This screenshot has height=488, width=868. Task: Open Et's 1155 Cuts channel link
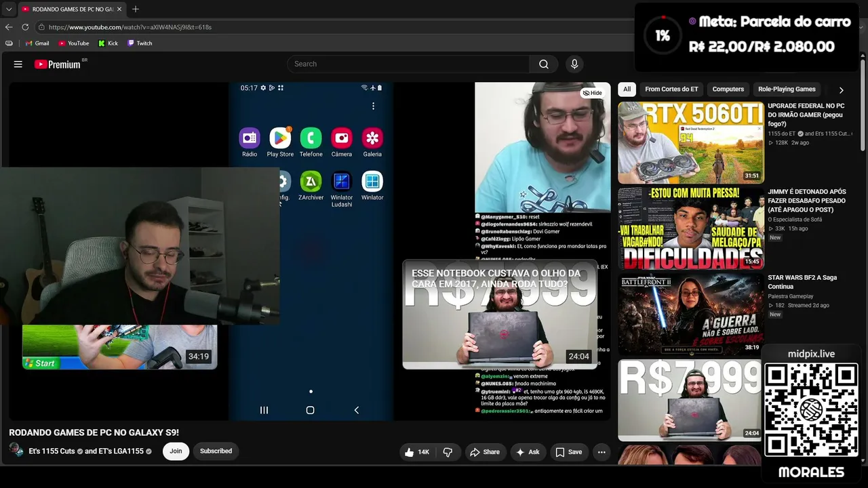[52, 451]
